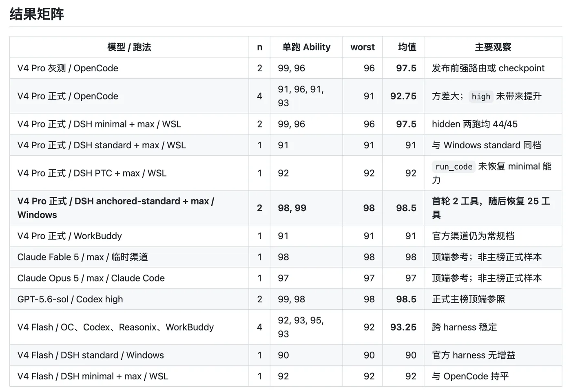Click the 98.5 mean in the GPT-5.6-sol row

[406, 299]
